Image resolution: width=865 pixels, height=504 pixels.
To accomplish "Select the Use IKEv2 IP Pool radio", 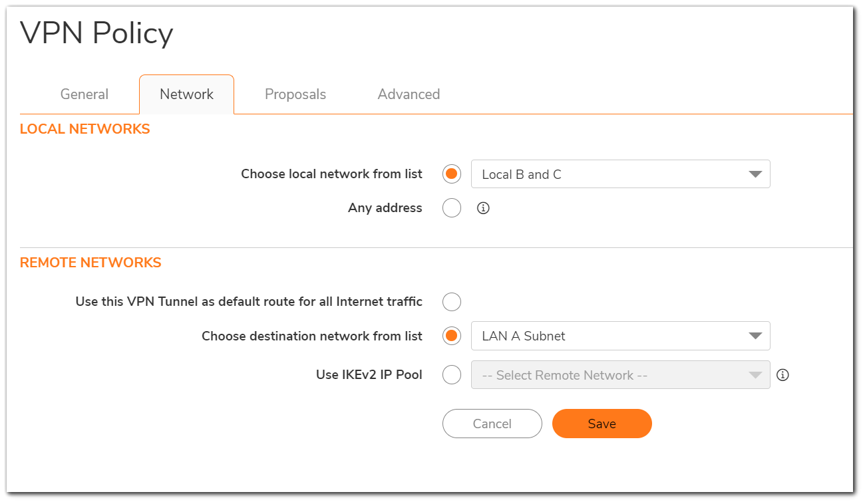I will 452,375.
